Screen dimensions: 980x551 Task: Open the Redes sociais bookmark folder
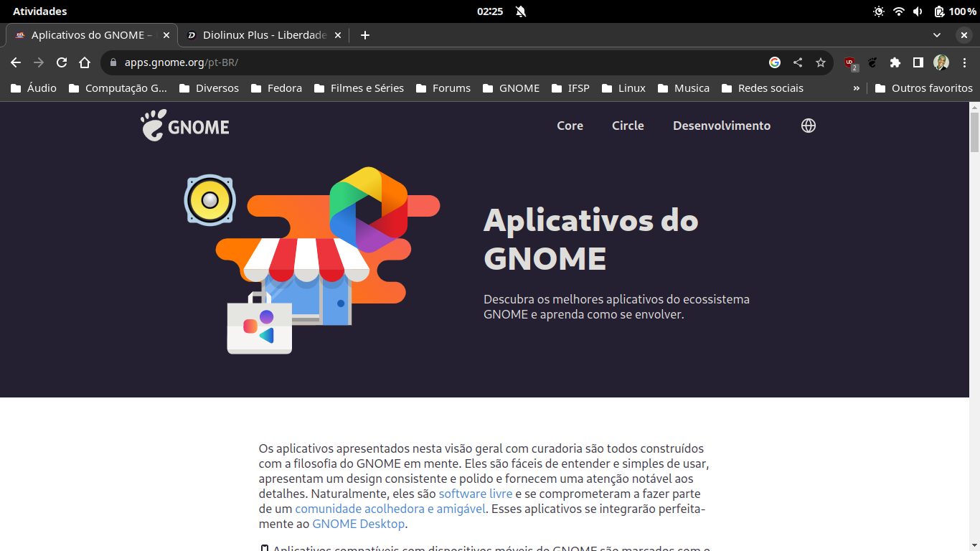pos(762,88)
